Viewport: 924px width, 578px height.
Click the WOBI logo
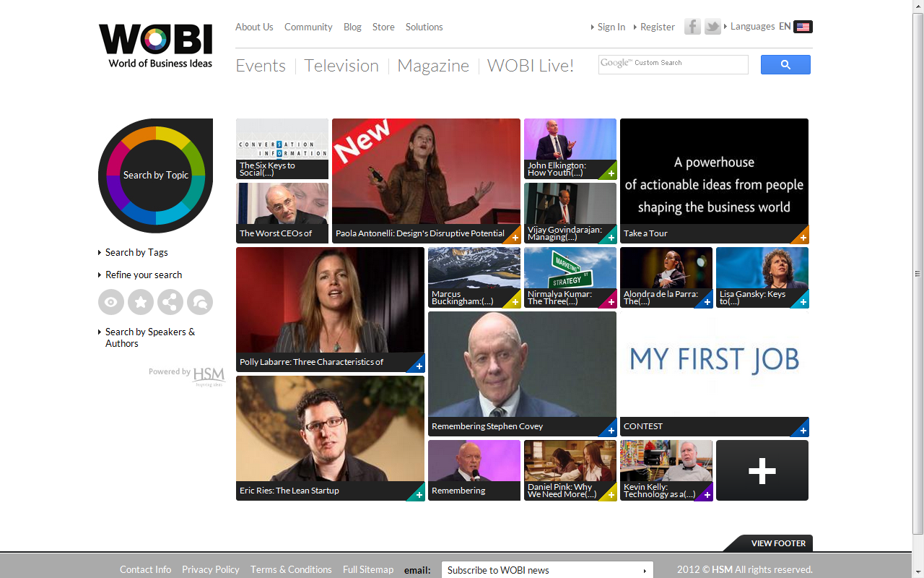156,46
